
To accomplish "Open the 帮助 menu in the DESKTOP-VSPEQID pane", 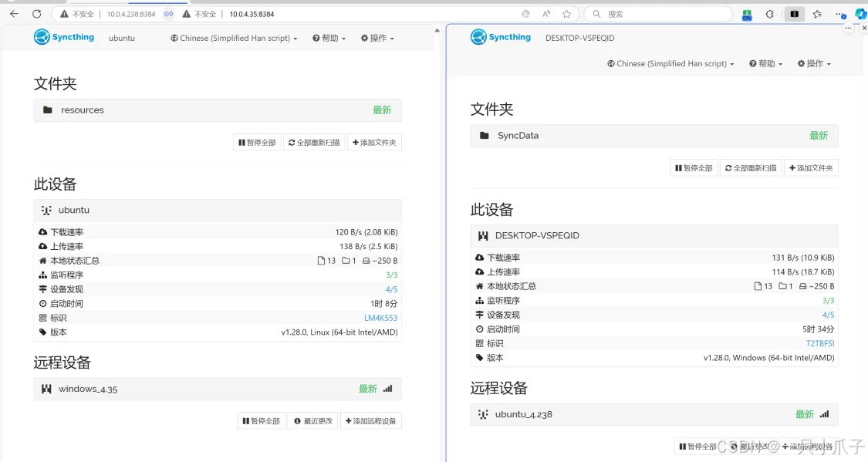I will (765, 63).
